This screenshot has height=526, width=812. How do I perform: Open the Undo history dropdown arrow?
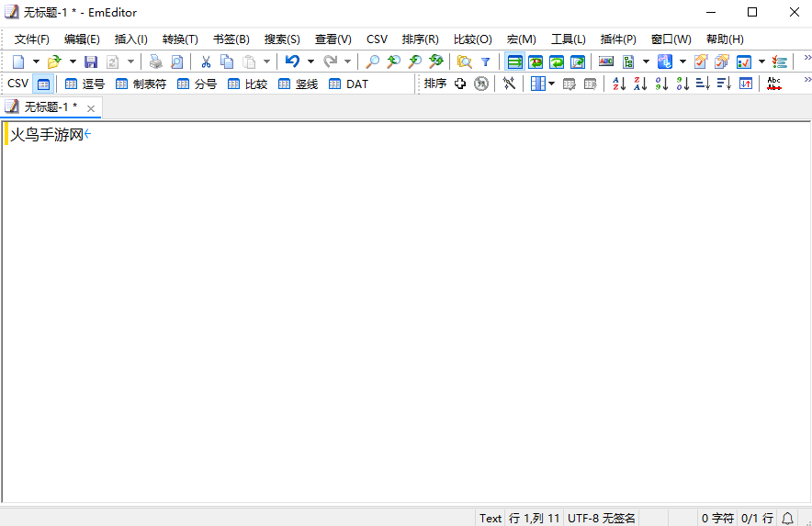click(x=310, y=62)
